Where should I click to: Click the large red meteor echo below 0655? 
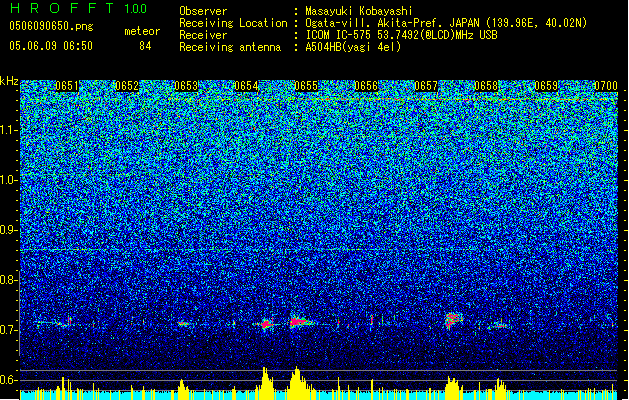click(x=298, y=322)
